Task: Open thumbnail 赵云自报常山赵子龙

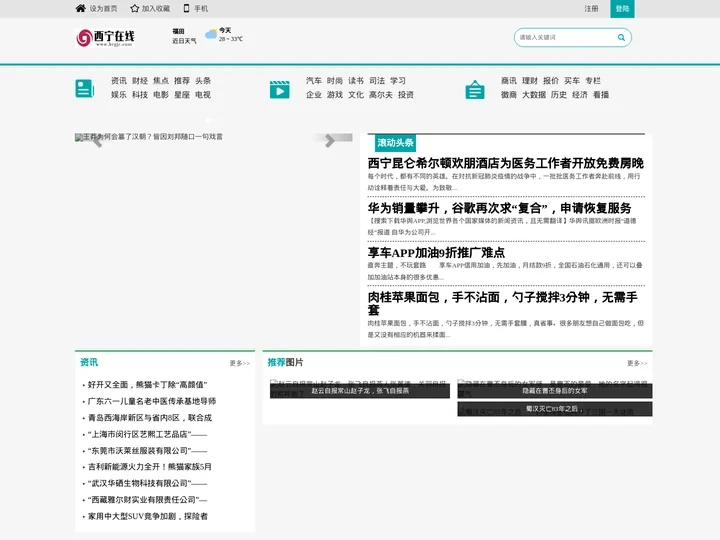Action: pyautogui.click(x=360, y=389)
